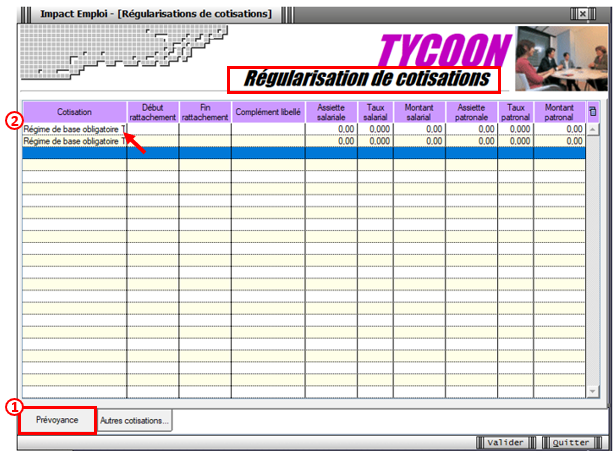Image resolution: width=614 pixels, height=451 pixels.
Task: Click the Valider button
Action: click(505, 442)
